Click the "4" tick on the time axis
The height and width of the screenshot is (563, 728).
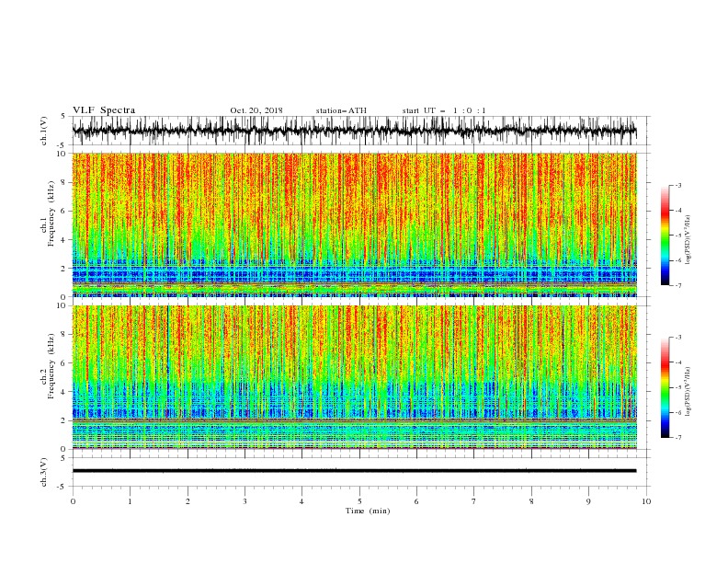[301, 501]
